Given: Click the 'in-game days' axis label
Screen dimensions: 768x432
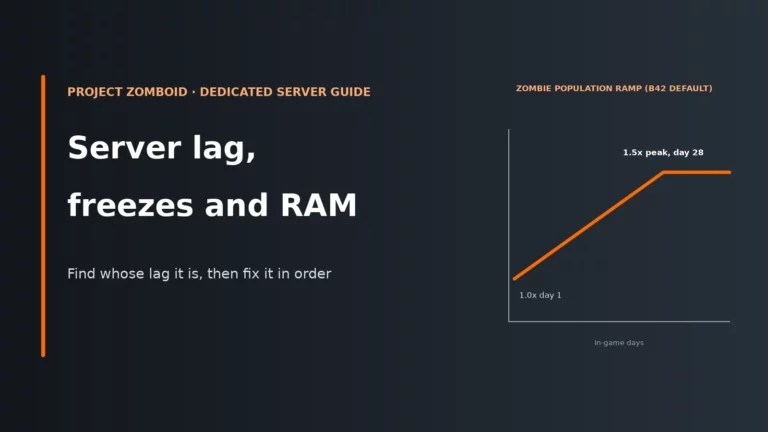Looking at the screenshot, I should click(x=619, y=343).
